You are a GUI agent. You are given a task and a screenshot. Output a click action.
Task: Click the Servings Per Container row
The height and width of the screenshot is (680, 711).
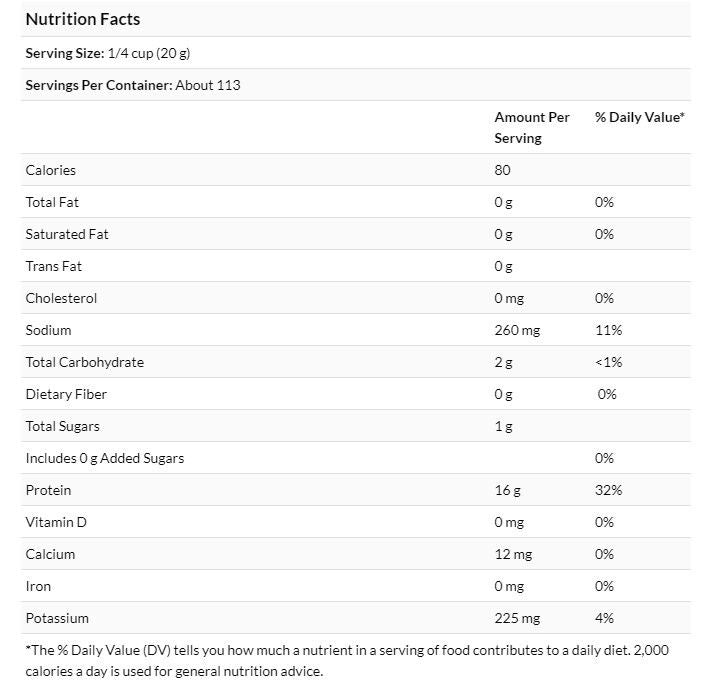[132, 85]
